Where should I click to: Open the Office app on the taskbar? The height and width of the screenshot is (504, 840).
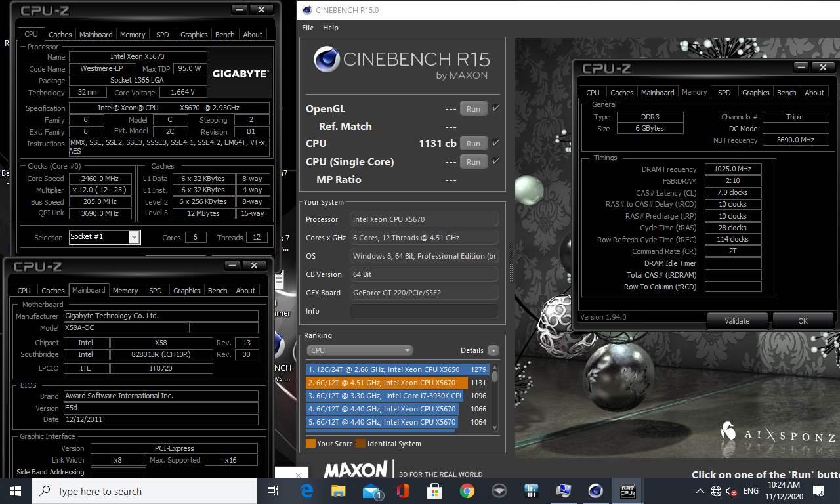click(403, 491)
